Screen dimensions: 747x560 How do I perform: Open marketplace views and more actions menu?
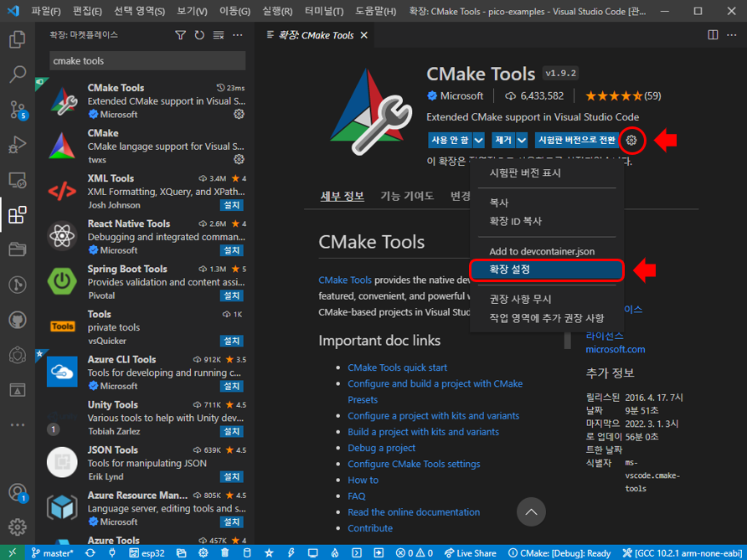point(238,35)
